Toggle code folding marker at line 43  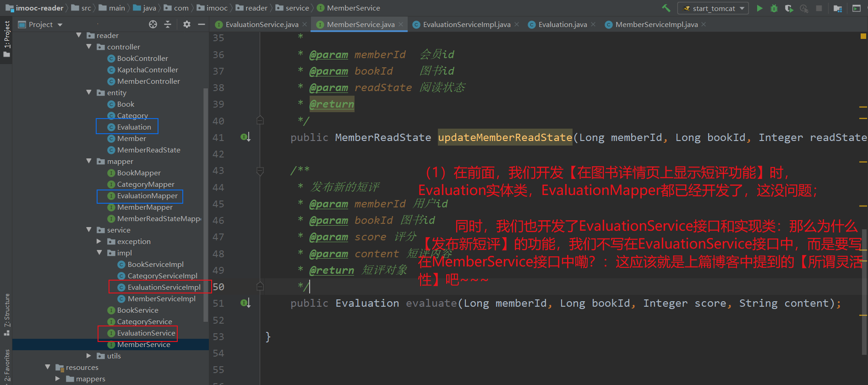260,171
